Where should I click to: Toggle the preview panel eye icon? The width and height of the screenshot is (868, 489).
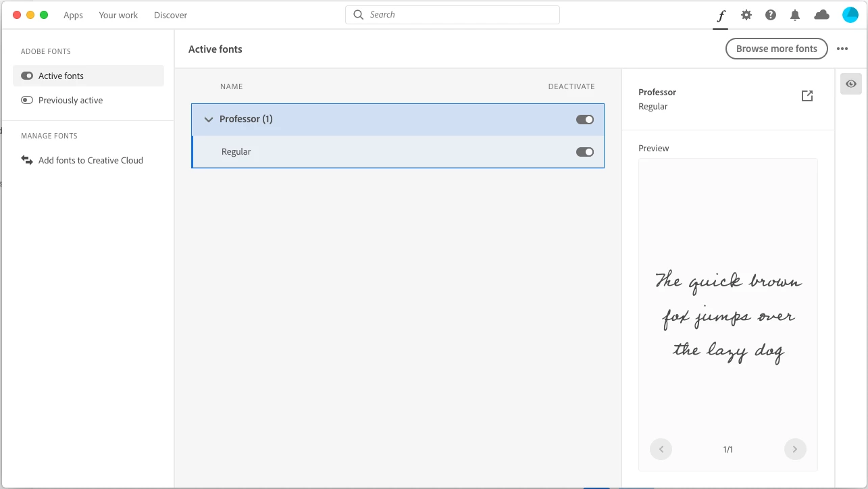click(851, 84)
